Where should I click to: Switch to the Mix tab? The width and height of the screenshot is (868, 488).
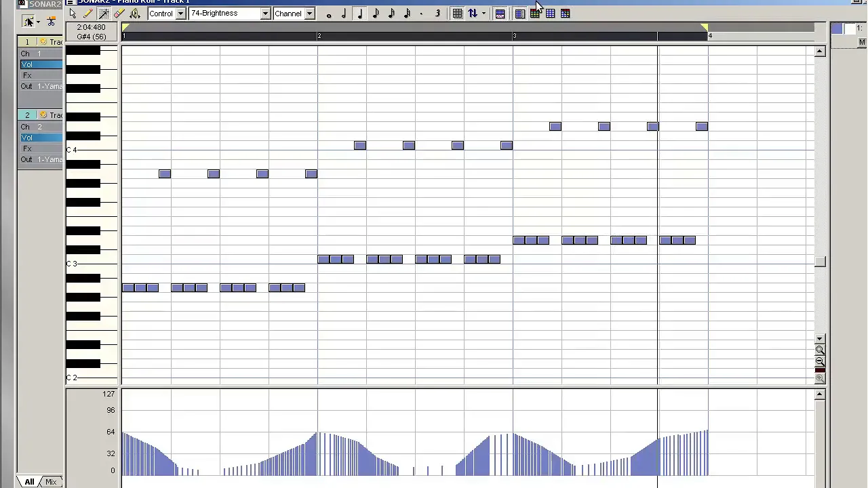tap(51, 482)
